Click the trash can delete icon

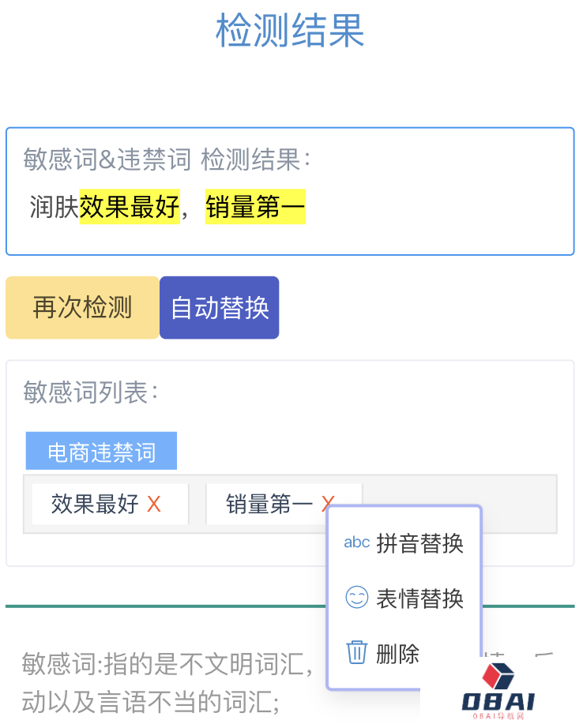(x=356, y=652)
